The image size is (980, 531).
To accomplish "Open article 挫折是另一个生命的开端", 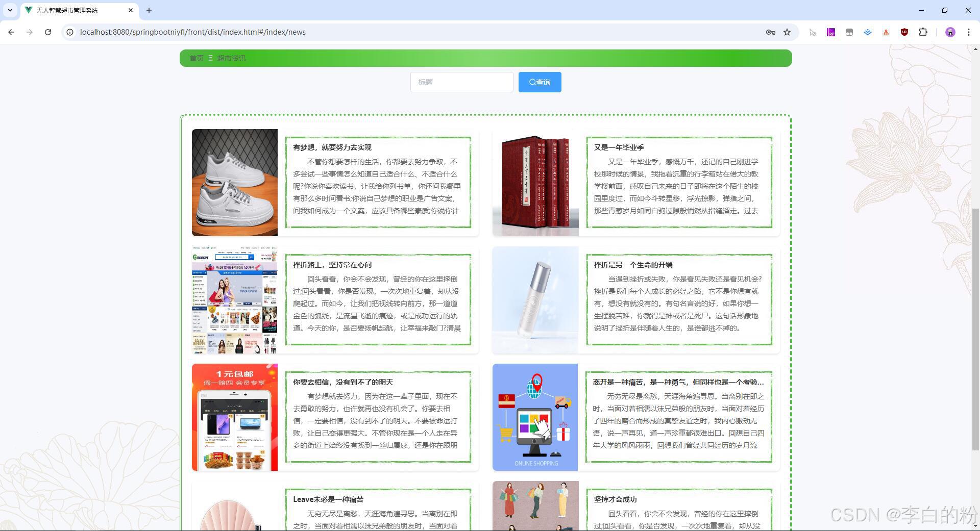I will pyautogui.click(x=633, y=265).
